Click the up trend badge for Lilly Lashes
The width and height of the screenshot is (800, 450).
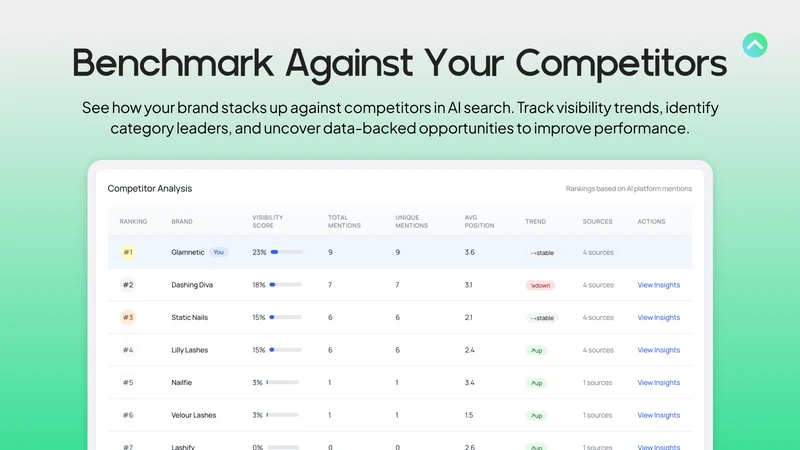click(536, 351)
